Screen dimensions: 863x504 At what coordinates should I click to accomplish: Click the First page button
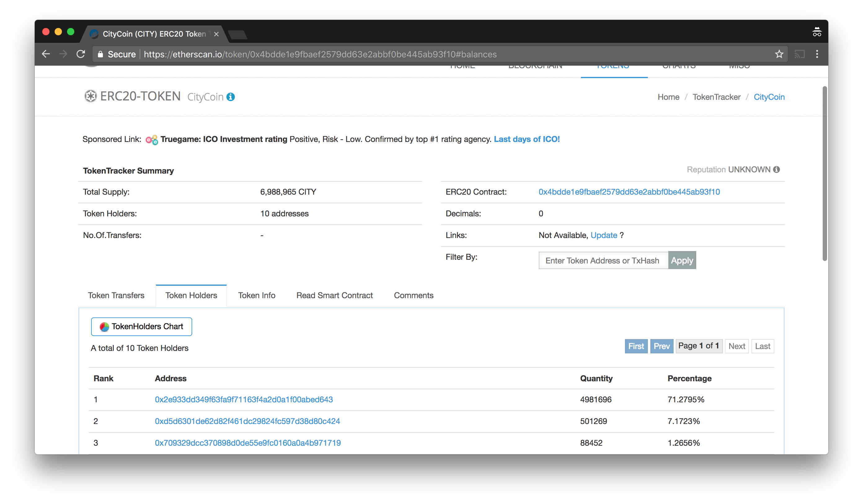coord(636,346)
